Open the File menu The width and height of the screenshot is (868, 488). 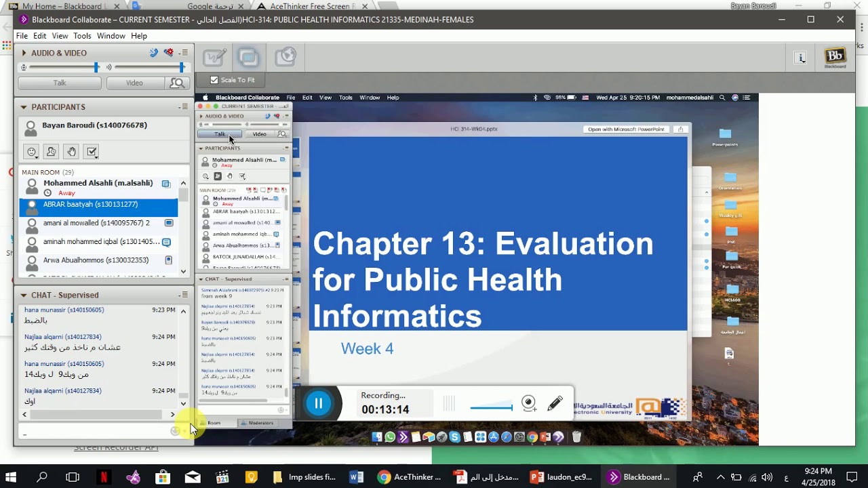pyautogui.click(x=22, y=36)
